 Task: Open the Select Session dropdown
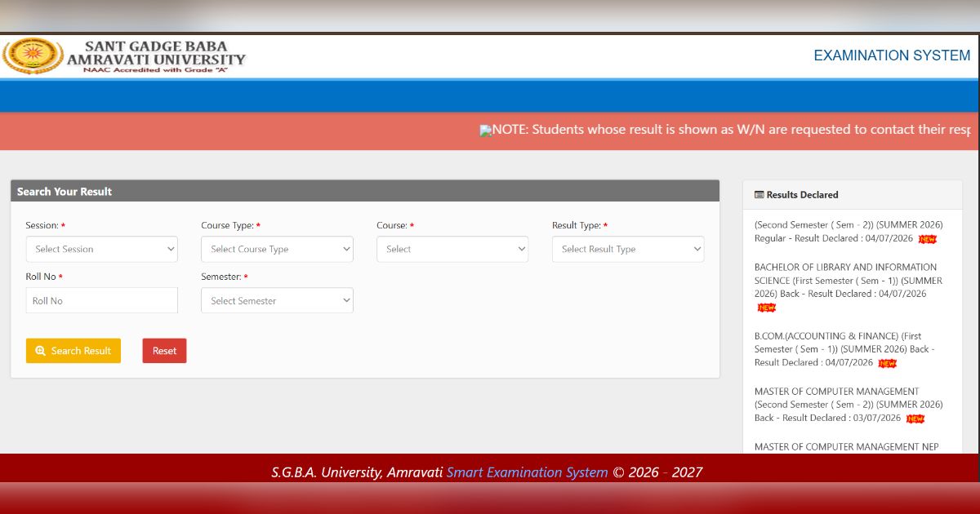[x=101, y=249]
